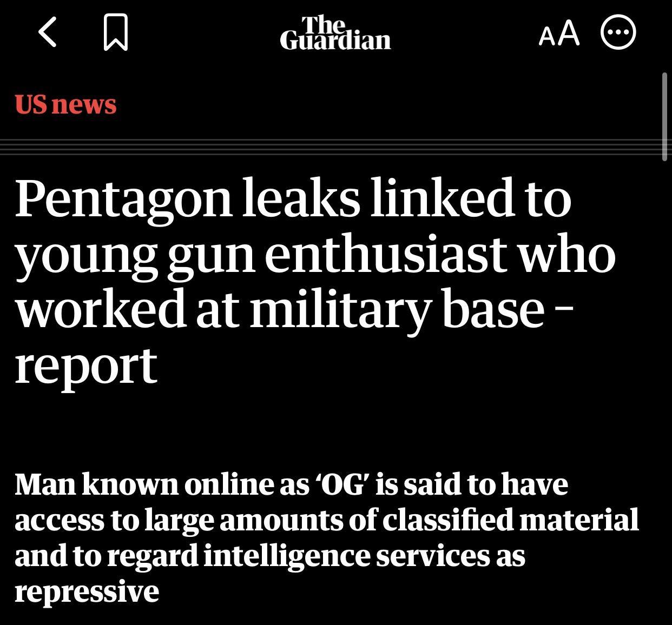Expand options using the ellipsis button
The image size is (672, 625).
point(618,32)
